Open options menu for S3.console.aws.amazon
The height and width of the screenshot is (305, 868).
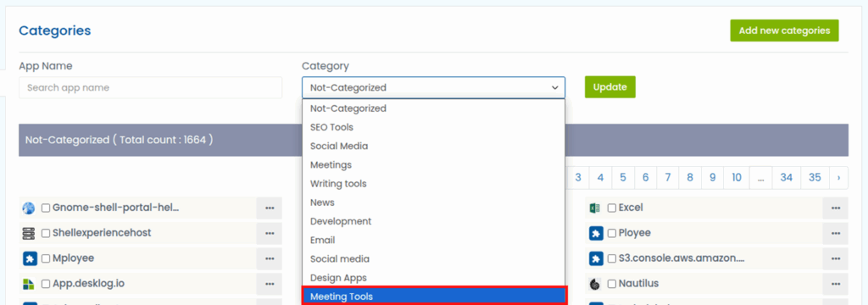coord(835,258)
